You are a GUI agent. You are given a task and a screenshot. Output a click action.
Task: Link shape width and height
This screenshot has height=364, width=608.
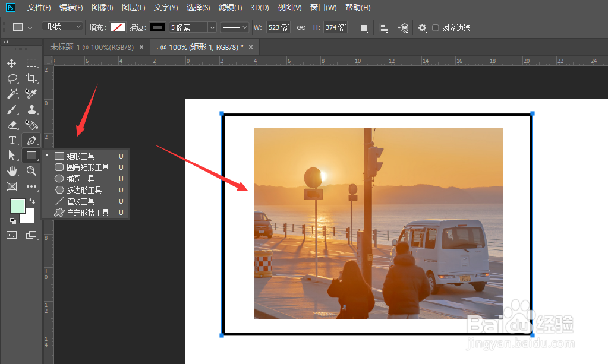point(301,27)
